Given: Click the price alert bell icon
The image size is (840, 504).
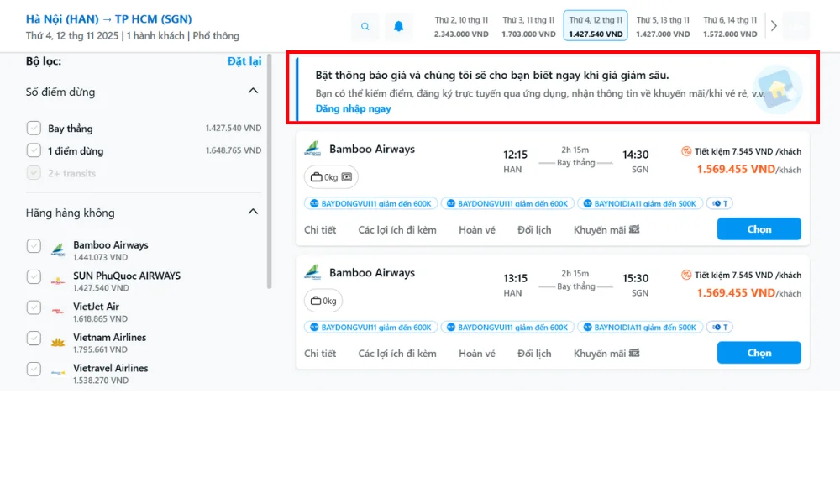Looking at the screenshot, I should click(398, 27).
